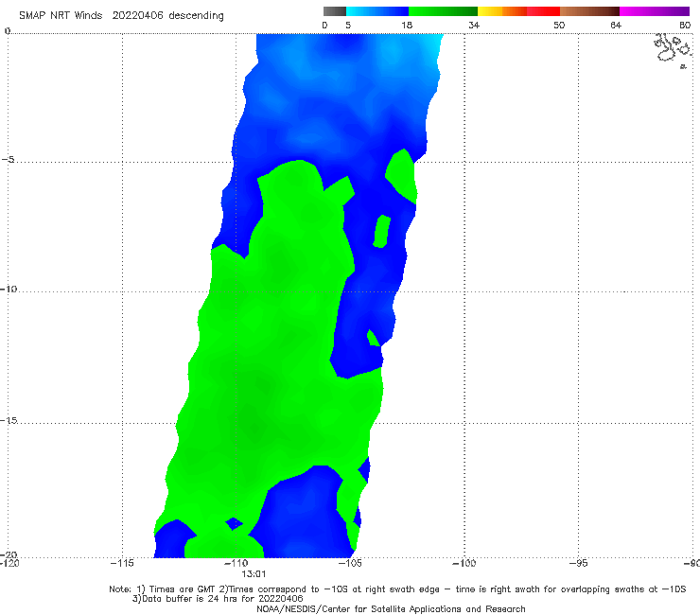Click the longitude label '-105'
Screen dimensions: 700x615
pos(350,563)
